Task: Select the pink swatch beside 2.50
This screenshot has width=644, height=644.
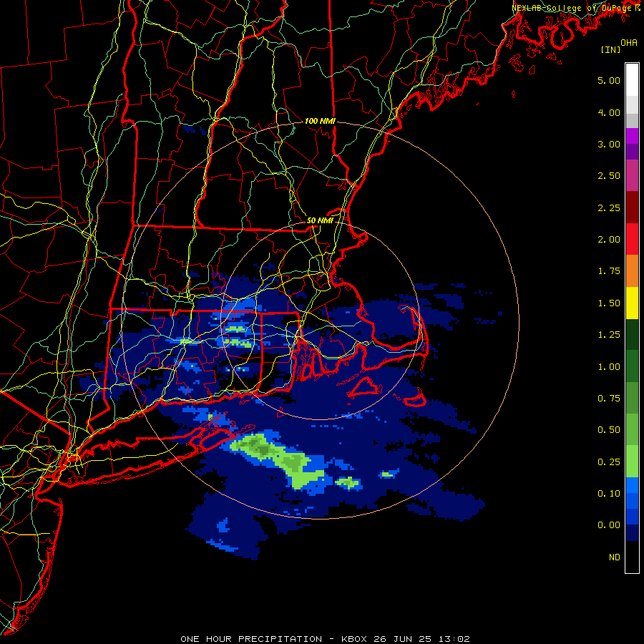Action: [632, 176]
